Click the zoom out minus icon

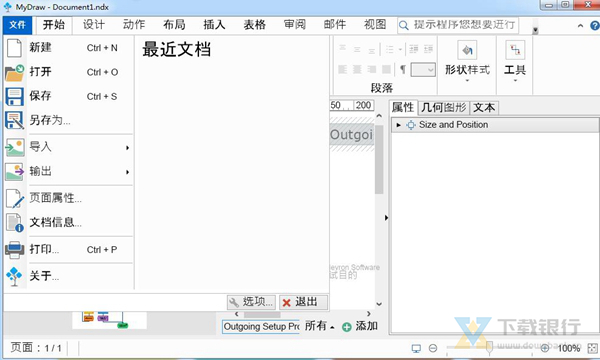pos(433,348)
